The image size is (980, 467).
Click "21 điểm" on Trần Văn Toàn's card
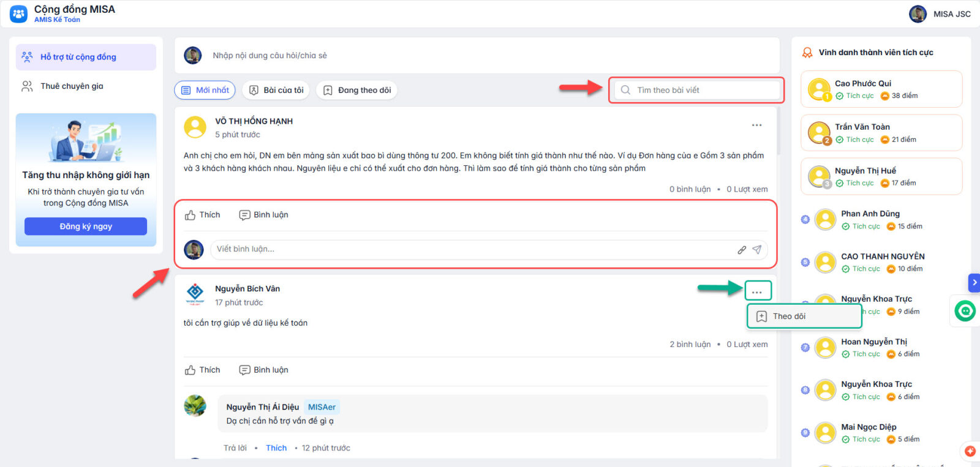click(x=904, y=140)
